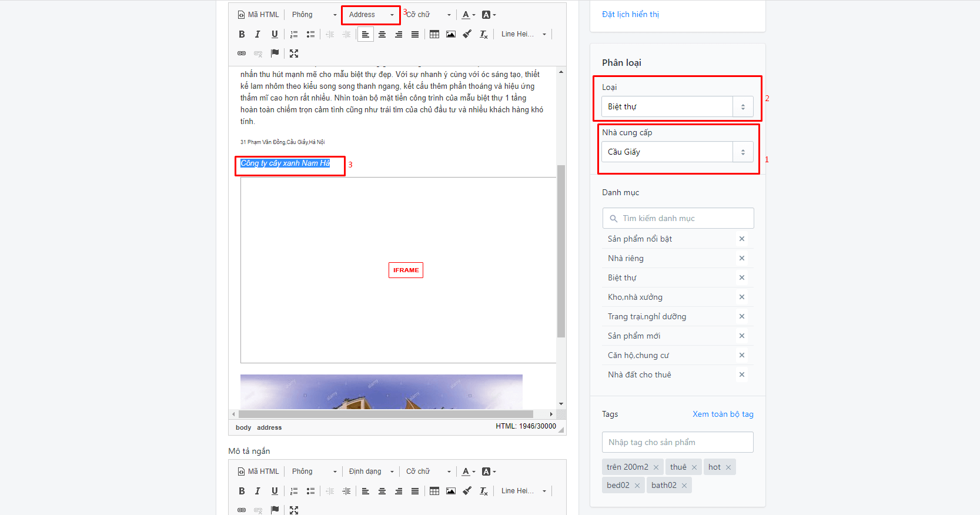The width and height of the screenshot is (980, 515).
Task: Remove Căn hộ,chung cư category
Action: point(742,355)
